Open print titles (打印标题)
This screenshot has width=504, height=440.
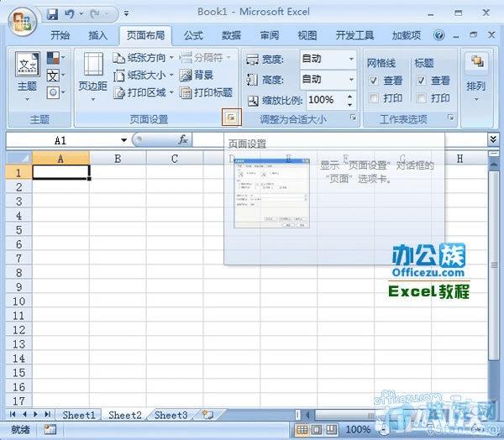206,92
